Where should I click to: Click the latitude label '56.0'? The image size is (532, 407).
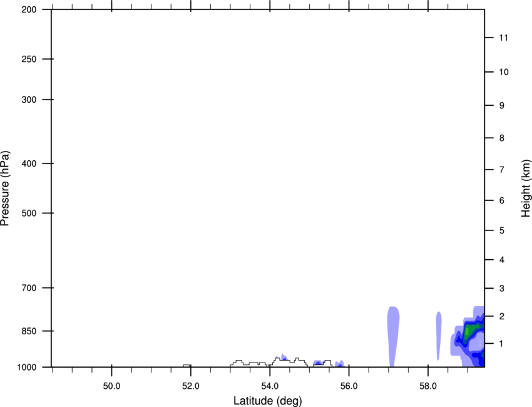349,386
